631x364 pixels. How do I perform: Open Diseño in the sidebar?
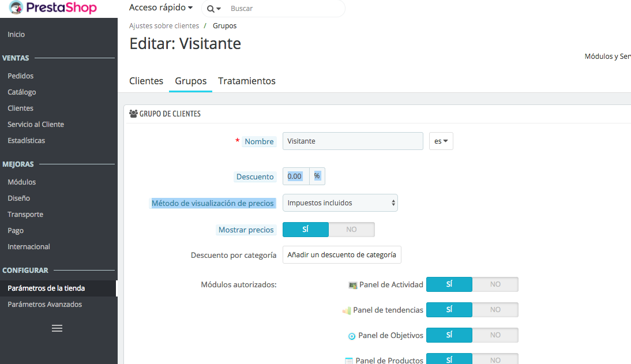(18, 198)
